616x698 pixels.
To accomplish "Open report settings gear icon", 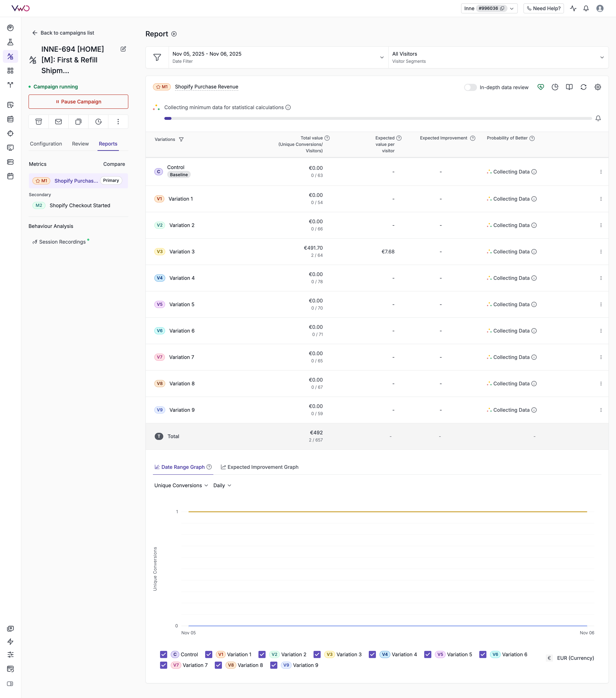I will tap(598, 87).
